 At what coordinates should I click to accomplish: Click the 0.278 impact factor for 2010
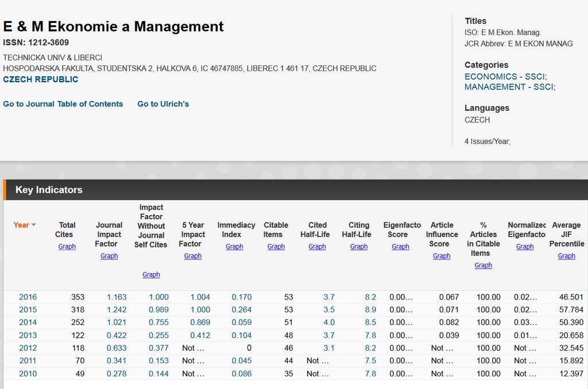click(x=117, y=374)
